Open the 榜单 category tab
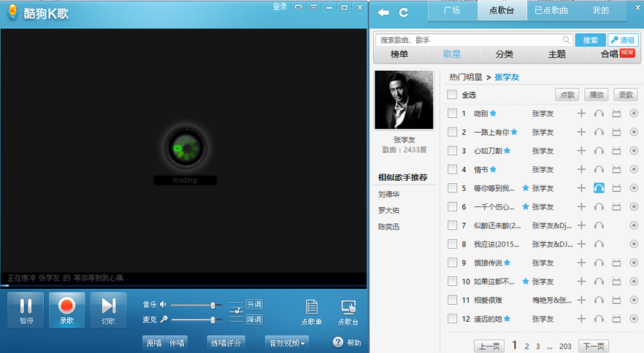This screenshot has width=644, height=353. 399,54
